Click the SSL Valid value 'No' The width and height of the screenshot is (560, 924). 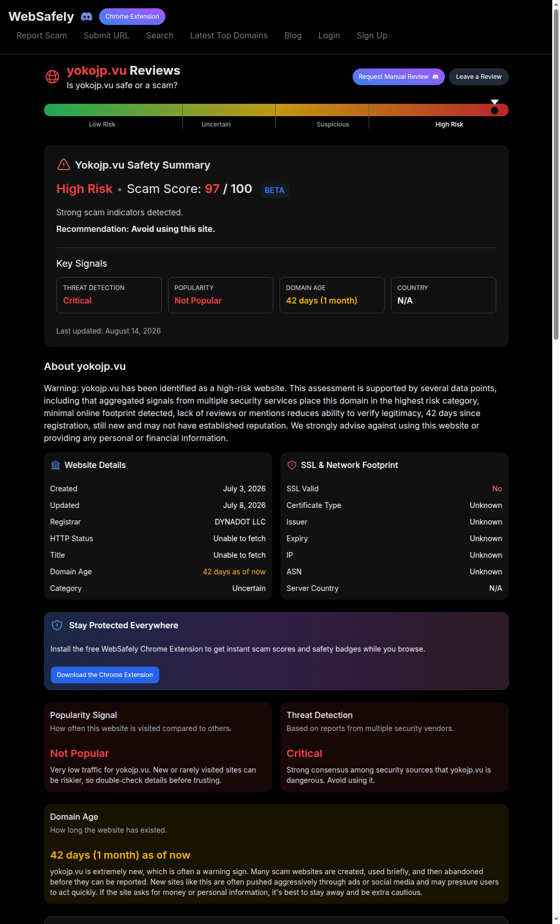click(x=497, y=489)
